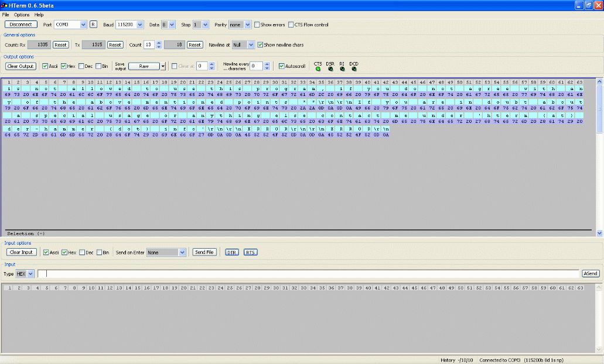
Task: Disable Autoscroll in output options
Action: 282,66
